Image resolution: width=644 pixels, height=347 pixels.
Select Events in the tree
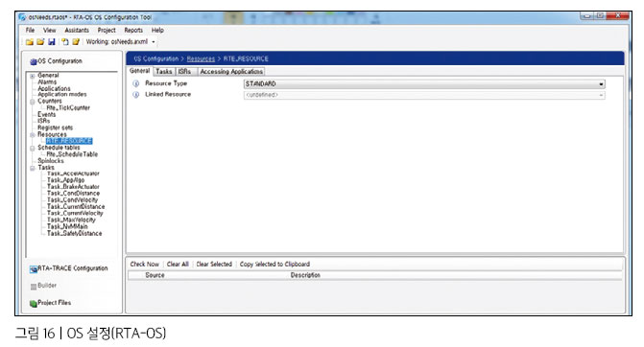click(46, 114)
